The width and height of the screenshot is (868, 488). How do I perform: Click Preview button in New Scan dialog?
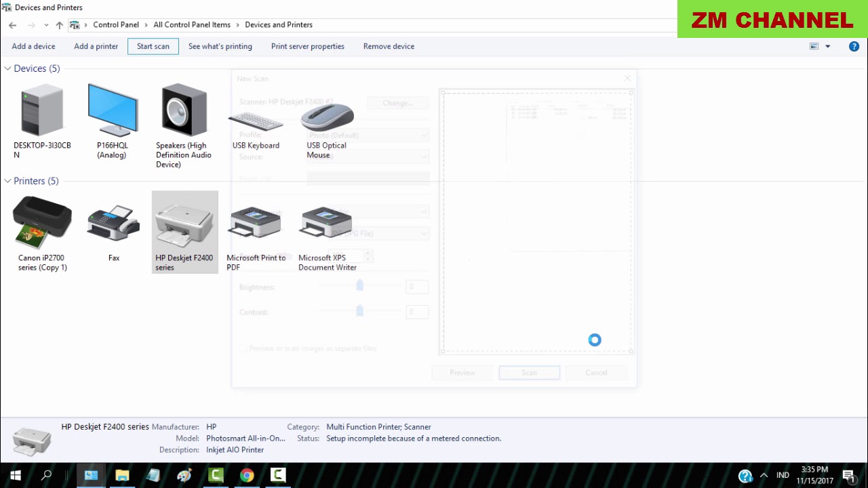click(x=462, y=373)
